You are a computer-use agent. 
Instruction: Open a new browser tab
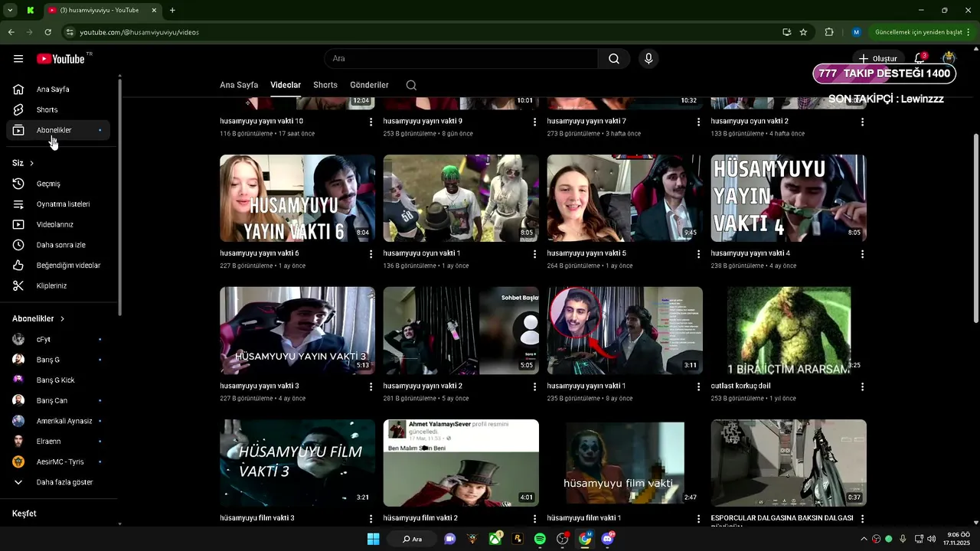[x=172, y=10]
